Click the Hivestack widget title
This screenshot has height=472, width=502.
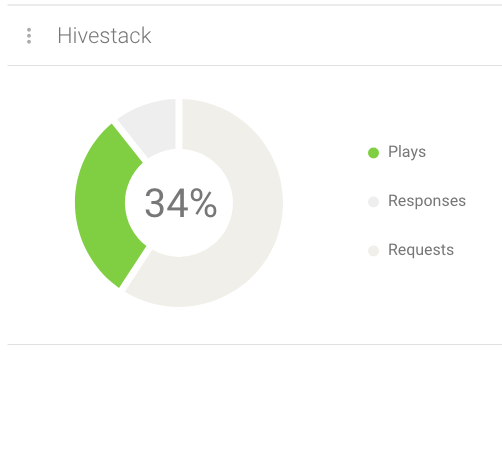pos(104,35)
